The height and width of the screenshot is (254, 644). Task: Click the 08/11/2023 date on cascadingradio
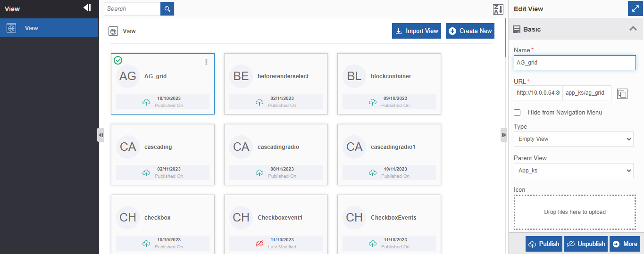click(x=282, y=169)
